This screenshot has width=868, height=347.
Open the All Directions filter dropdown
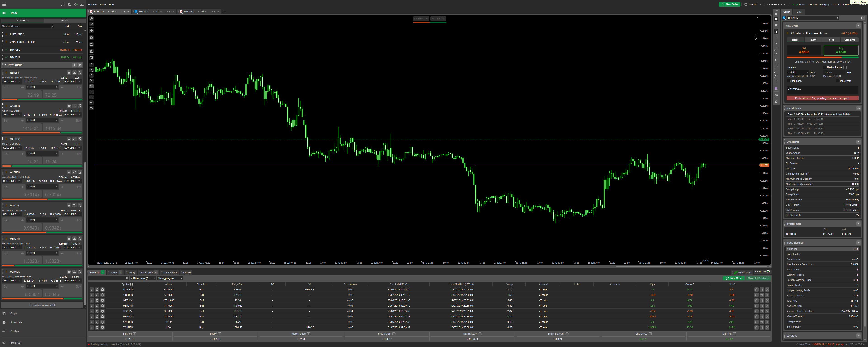tap(143, 278)
